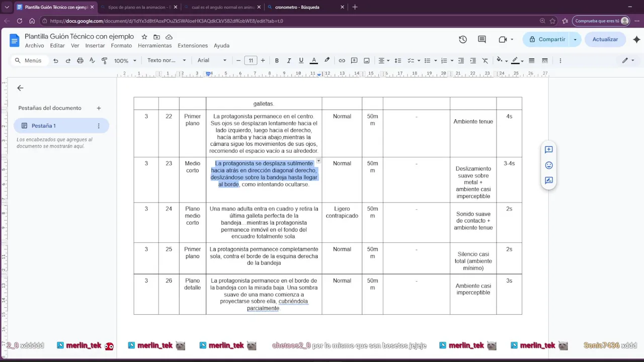Add emoji reaction using side button
This screenshot has height=362, width=644.
548,165
